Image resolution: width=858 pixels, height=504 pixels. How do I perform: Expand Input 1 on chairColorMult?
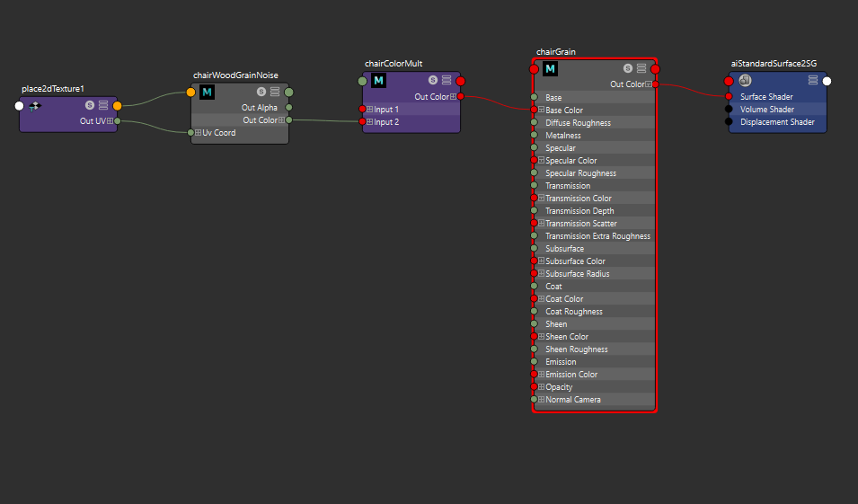point(370,110)
